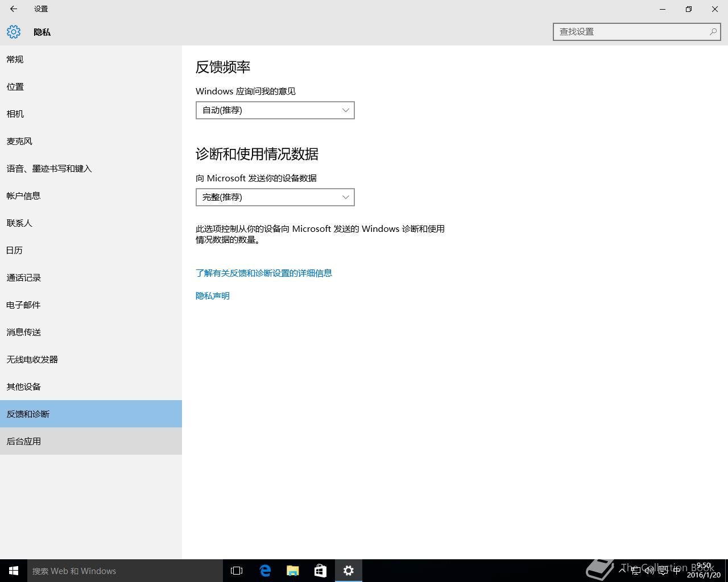The width and height of the screenshot is (728, 582).
Task: Click the network tray icon
Action: click(x=636, y=571)
